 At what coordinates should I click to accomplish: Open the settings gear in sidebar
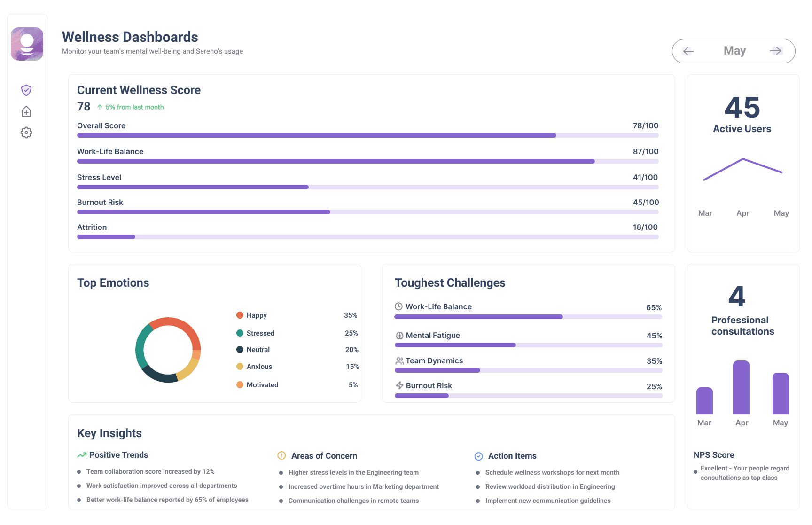[x=26, y=133]
